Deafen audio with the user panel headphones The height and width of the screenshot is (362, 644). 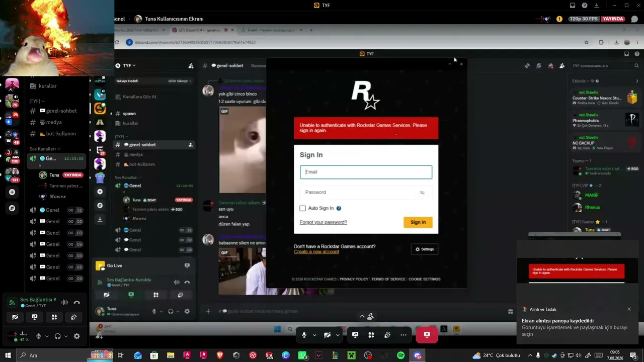[57, 336]
